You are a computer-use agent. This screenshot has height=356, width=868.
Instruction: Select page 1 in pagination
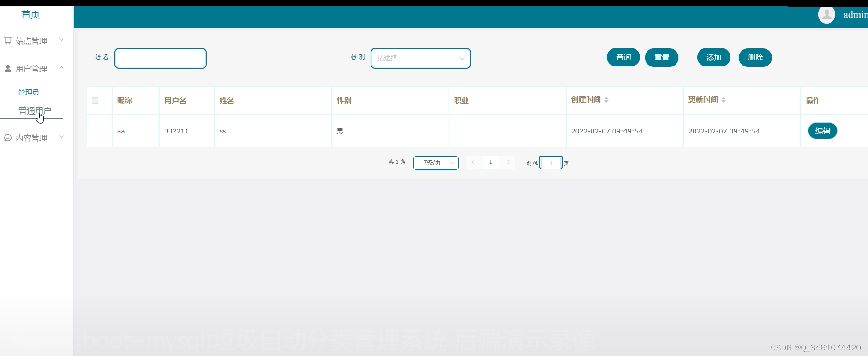(491, 162)
